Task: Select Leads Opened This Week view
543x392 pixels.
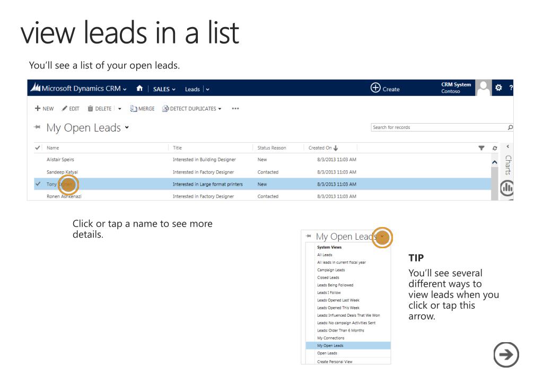Action: (x=338, y=308)
